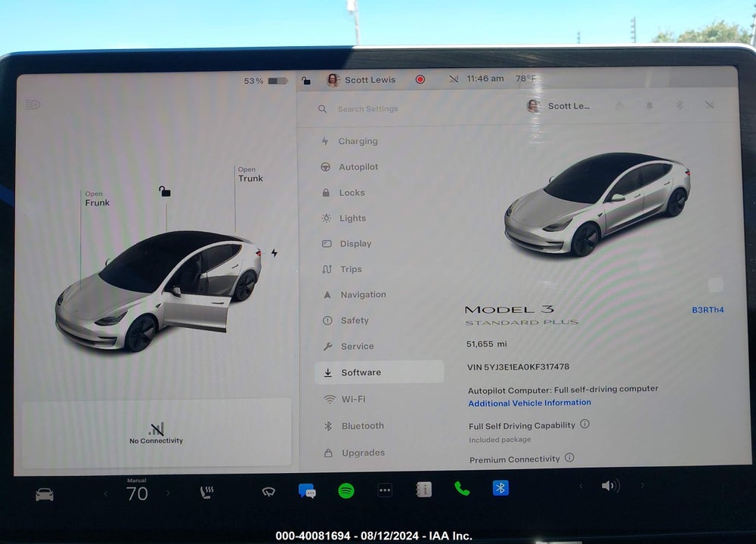Tap the 70 temperature setting
This screenshot has width=756, height=544.
click(137, 493)
